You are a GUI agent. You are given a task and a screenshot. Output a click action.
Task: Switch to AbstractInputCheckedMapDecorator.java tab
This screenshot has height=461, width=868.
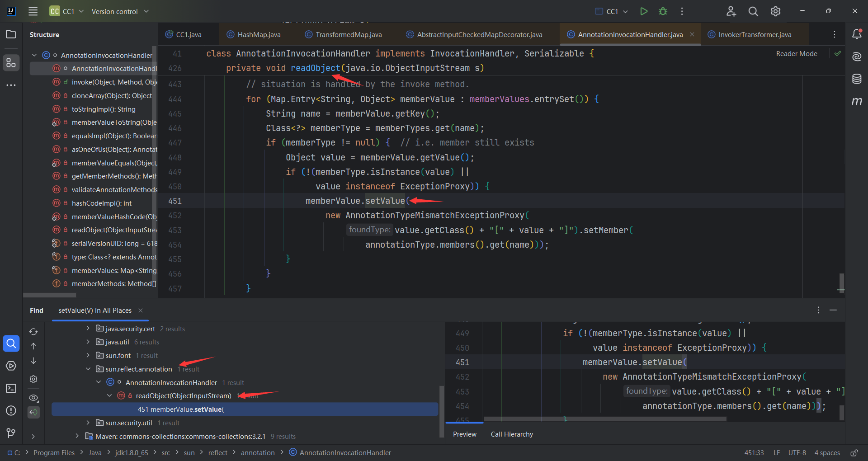click(475, 35)
